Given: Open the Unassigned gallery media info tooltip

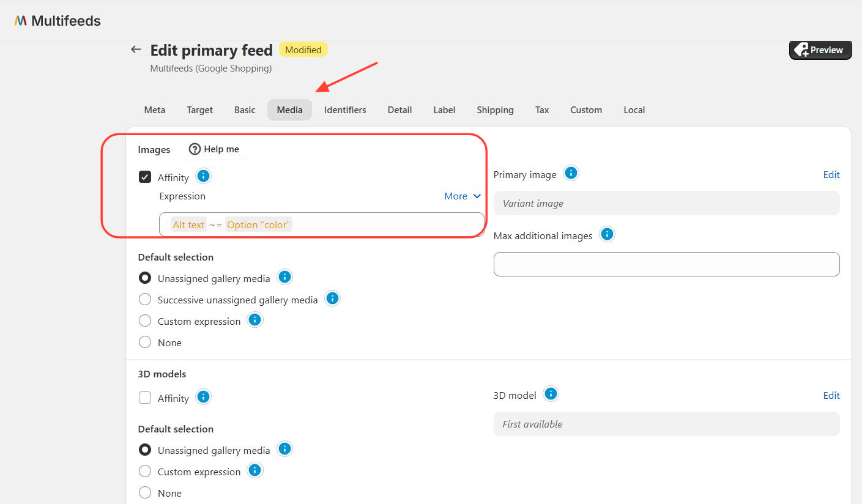Looking at the screenshot, I should [x=284, y=277].
